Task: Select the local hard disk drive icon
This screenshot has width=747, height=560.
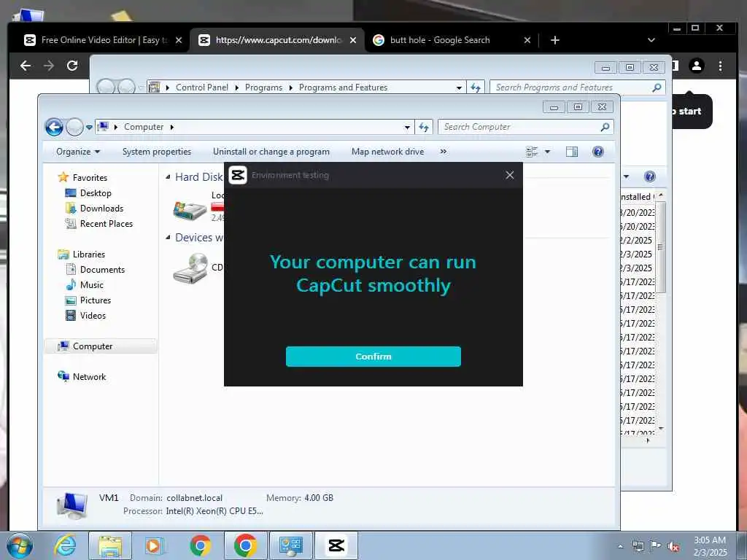Action: click(190, 209)
